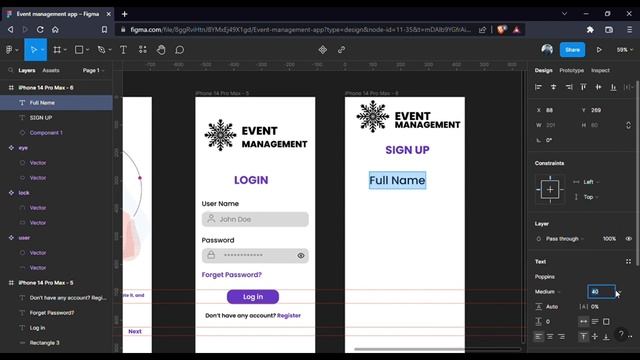Image resolution: width=640 pixels, height=360 pixels.
Task: Present the prototype with play icon
Action: point(599,50)
